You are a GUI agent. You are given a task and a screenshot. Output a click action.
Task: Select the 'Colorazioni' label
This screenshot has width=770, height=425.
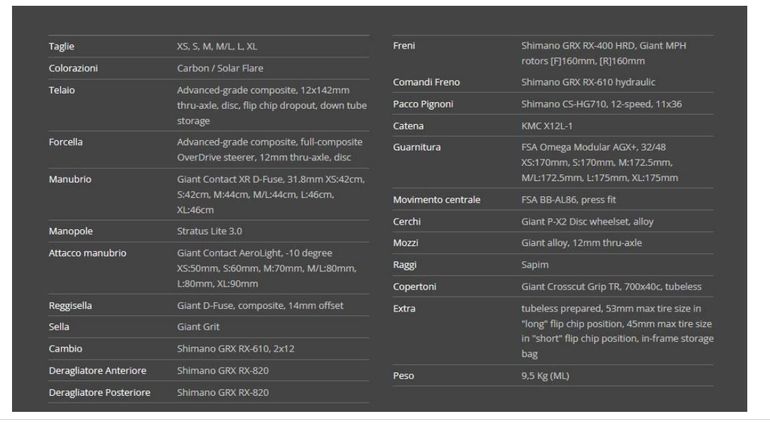73,68
